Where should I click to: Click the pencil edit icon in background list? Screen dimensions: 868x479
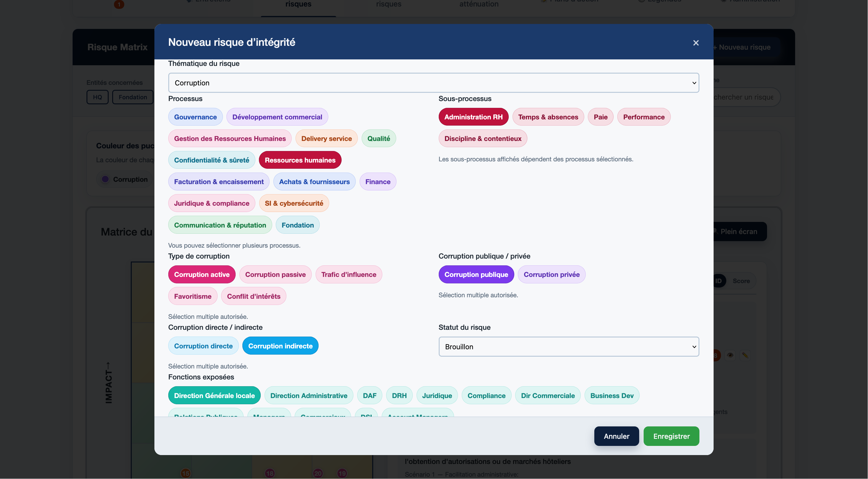pyautogui.click(x=745, y=355)
